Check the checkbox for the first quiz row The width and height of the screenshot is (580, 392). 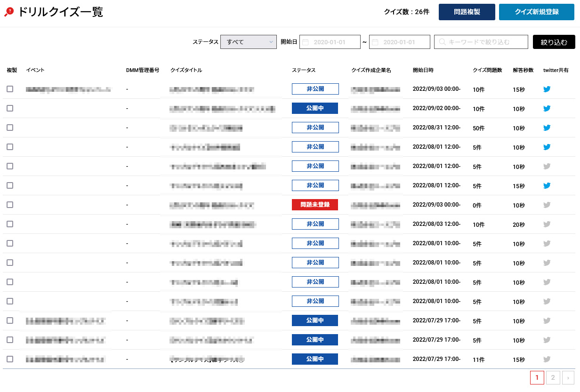(x=10, y=89)
